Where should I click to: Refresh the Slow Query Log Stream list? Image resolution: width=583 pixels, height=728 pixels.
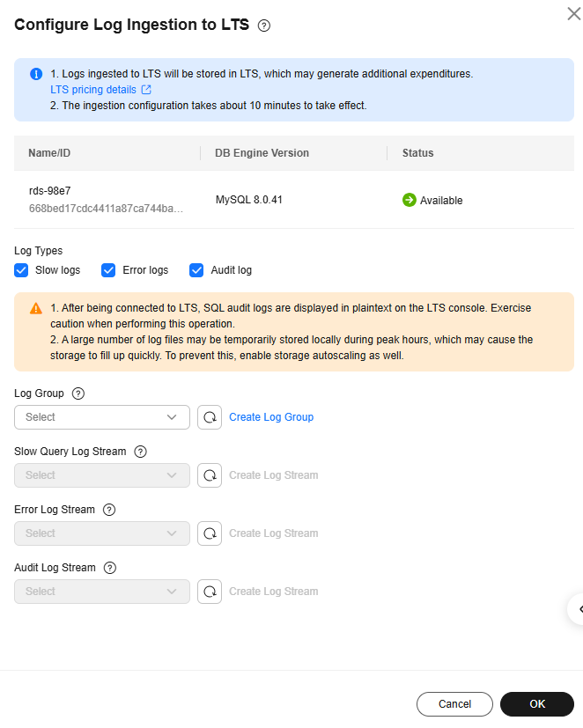(x=210, y=475)
